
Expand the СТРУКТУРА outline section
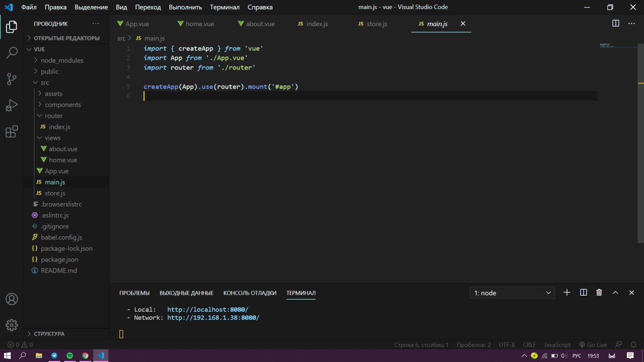(x=49, y=334)
